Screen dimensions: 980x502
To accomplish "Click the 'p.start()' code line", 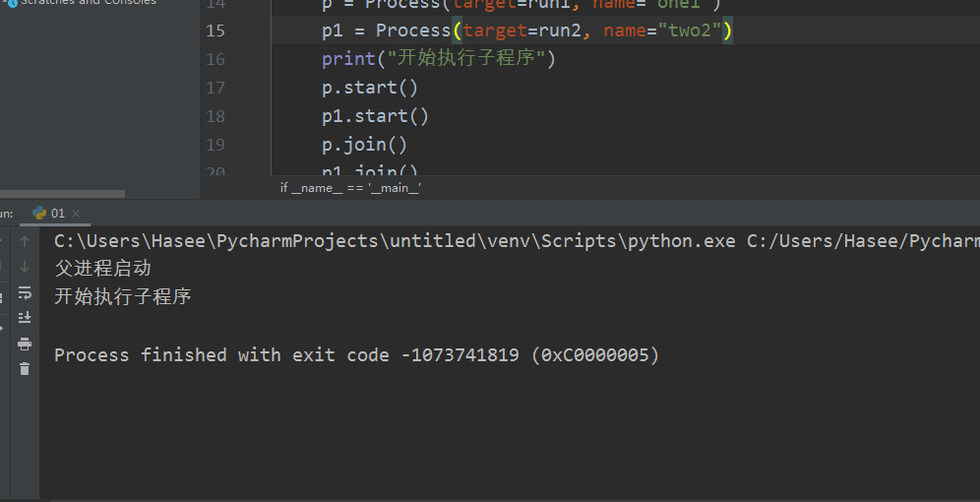I will 370,88.
